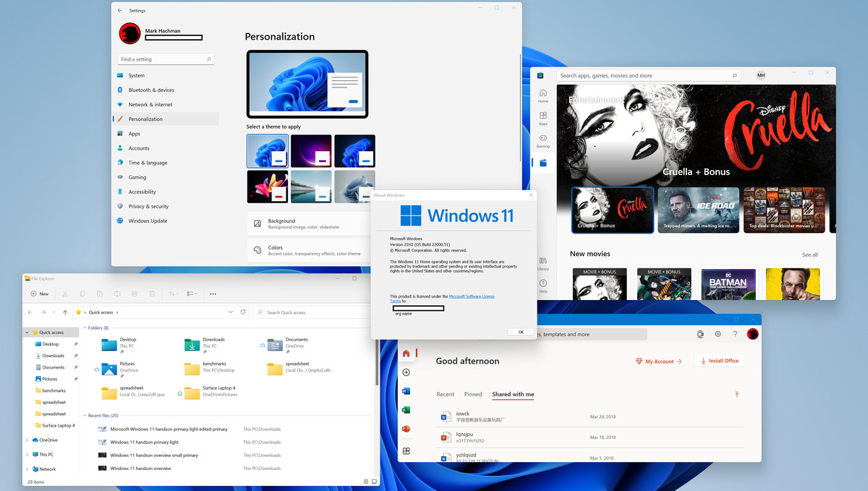Viewport: 868px width, 491px height.
Task: Launch Excel from the Office sidebar
Action: pos(407,409)
